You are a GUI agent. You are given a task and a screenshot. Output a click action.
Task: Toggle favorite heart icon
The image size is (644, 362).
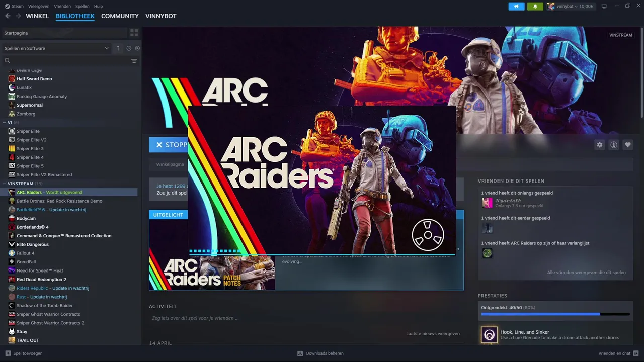[628, 145]
